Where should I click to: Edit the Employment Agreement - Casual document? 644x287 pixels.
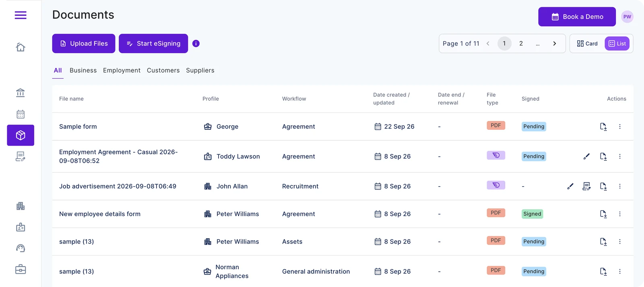(x=586, y=156)
